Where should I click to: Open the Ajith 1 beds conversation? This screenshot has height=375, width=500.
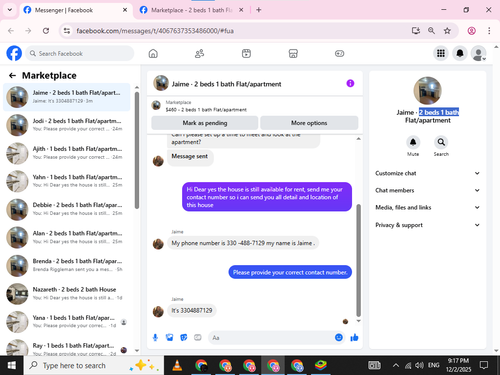point(67,153)
